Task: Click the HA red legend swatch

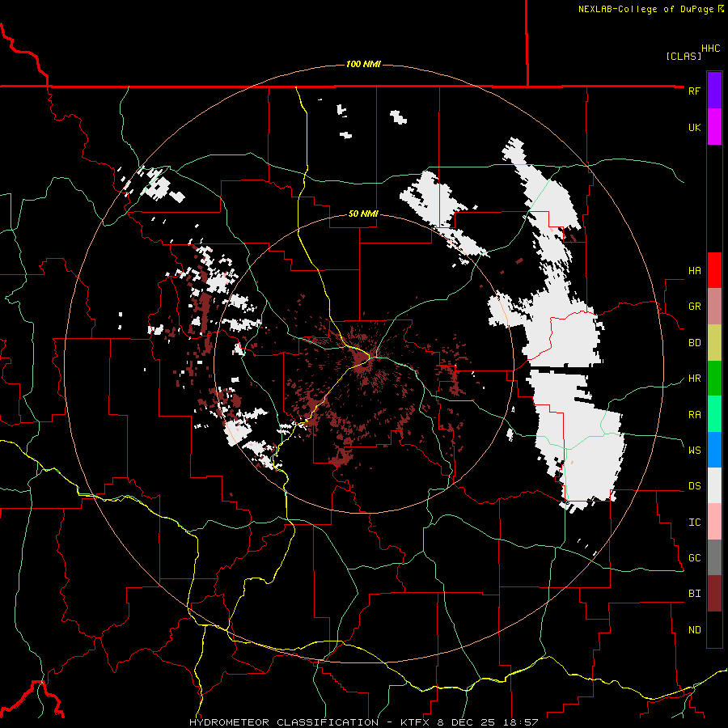Action: click(714, 270)
